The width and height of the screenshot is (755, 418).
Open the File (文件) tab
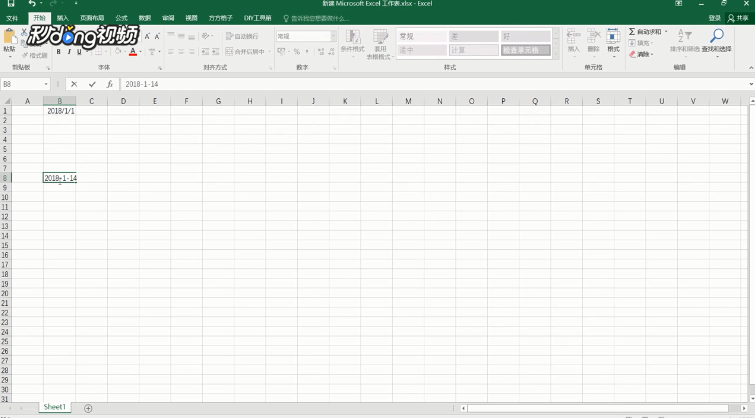pyautogui.click(x=12, y=18)
